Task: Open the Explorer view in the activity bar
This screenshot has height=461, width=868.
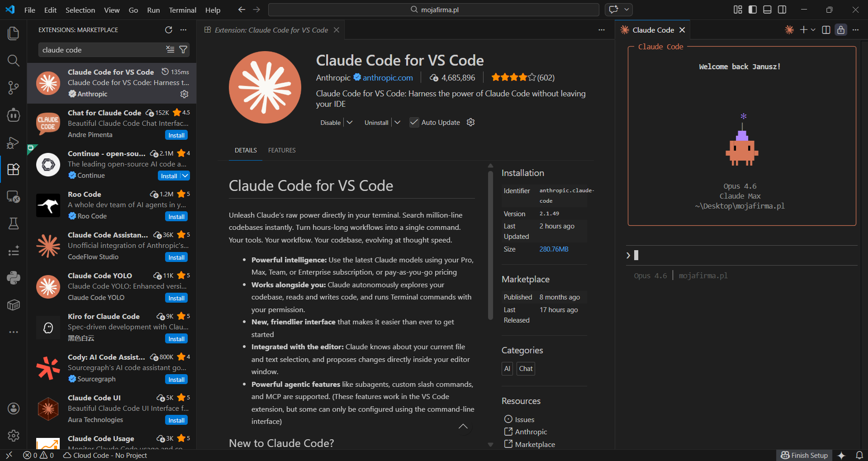Action: pos(13,33)
